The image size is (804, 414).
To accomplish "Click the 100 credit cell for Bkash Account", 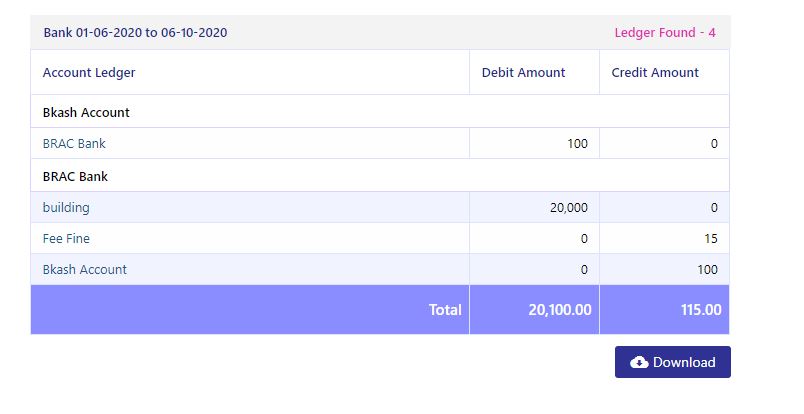I will pos(707,270).
